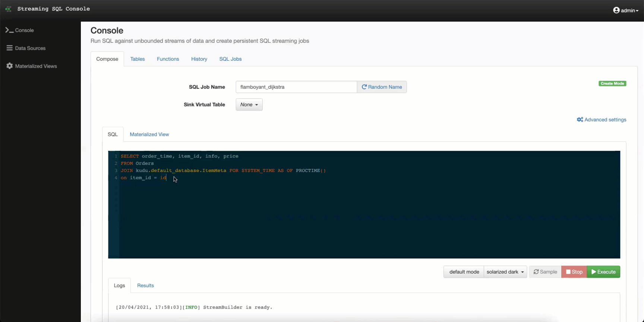Expand the Sink Virtual Table dropdown

[x=249, y=105]
